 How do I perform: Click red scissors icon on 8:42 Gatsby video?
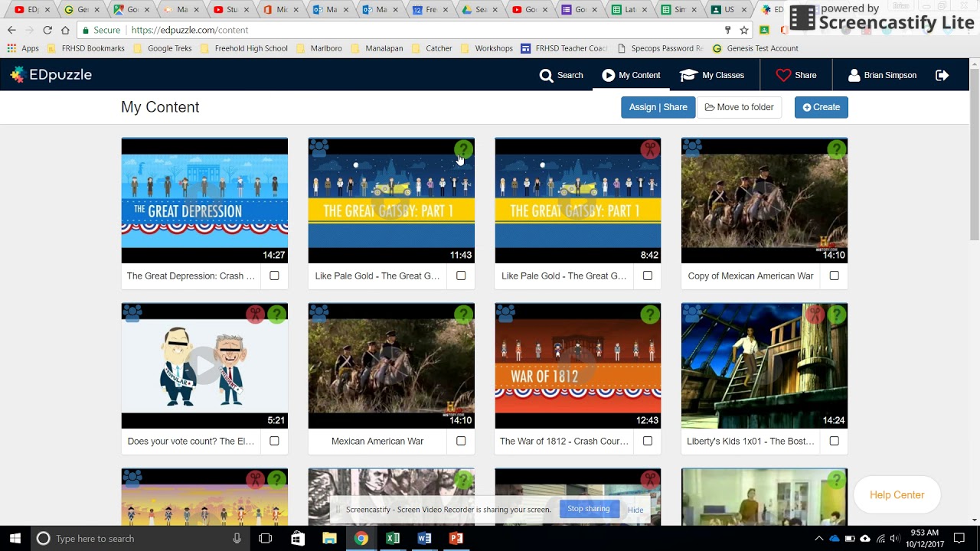pyautogui.click(x=650, y=149)
